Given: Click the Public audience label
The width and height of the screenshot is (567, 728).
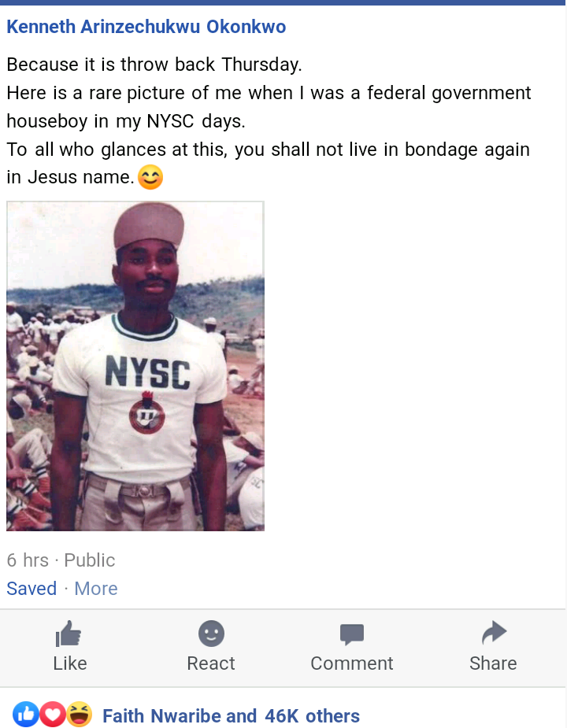Looking at the screenshot, I should coord(89,560).
